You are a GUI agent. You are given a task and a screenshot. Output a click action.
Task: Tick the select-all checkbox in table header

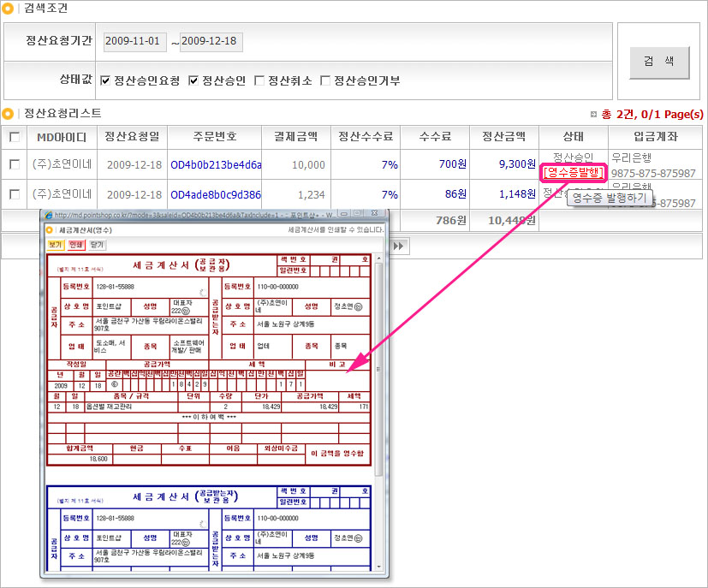click(15, 137)
